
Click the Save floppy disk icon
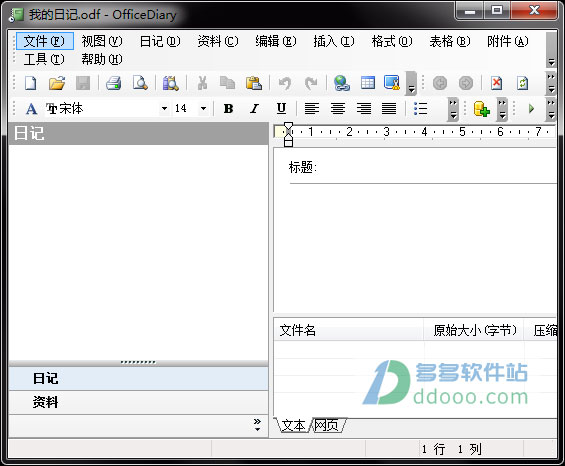tap(83, 83)
